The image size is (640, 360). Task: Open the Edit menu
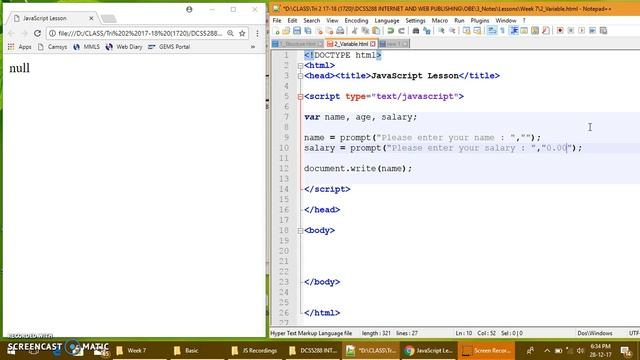[x=292, y=20]
